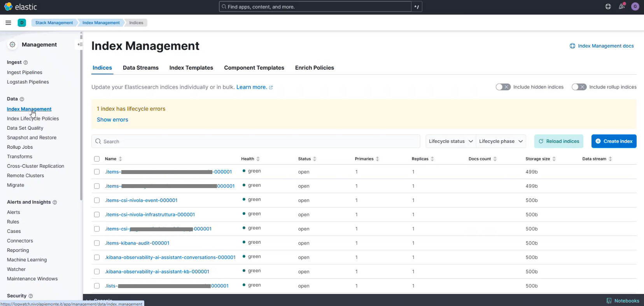The height and width of the screenshot is (306, 644).
Task: Click the Data section help icon
Action: (x=22, y=99)
